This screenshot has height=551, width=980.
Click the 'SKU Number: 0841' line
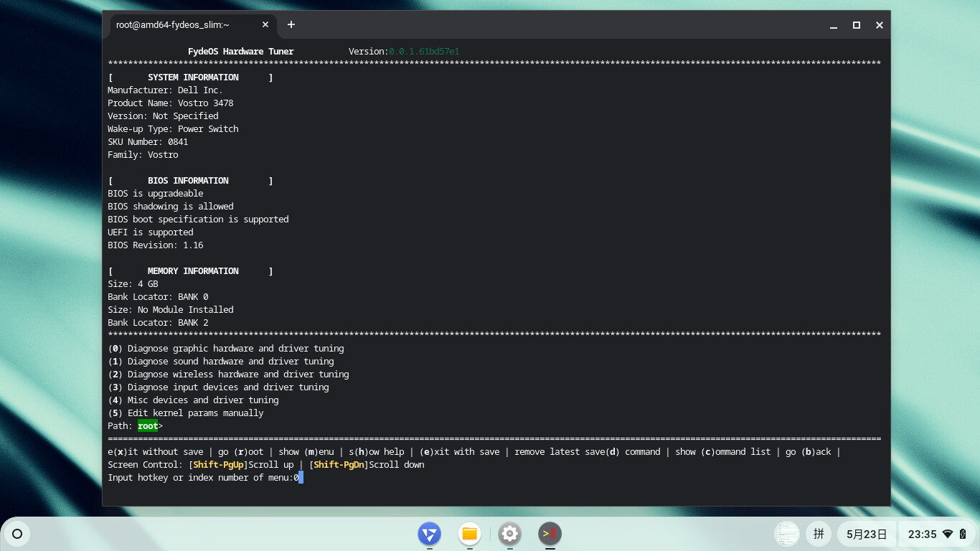(148, 142)
